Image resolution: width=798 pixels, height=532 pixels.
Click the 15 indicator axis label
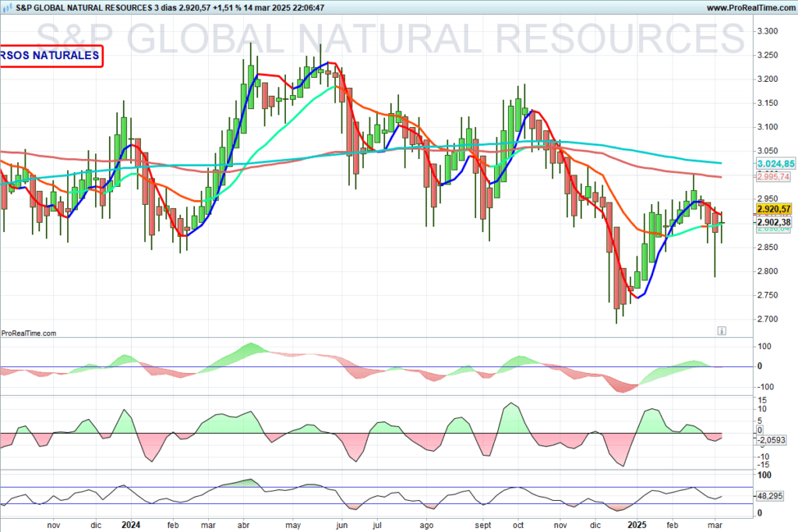(762, 400)
